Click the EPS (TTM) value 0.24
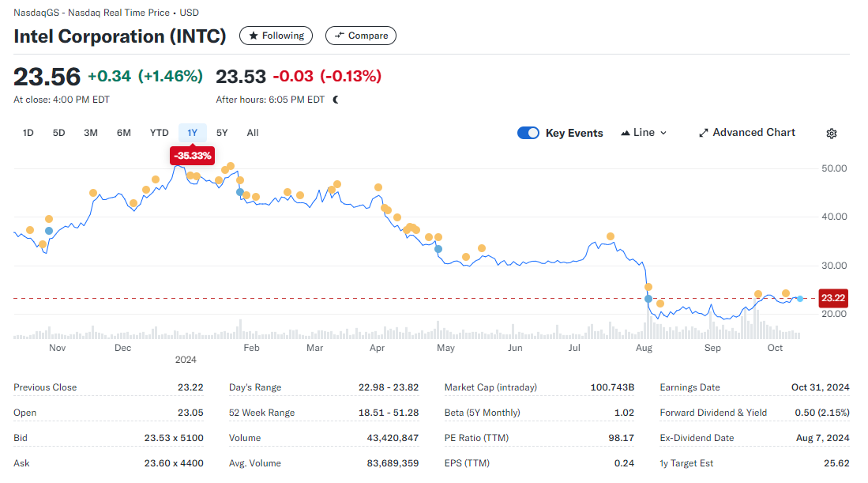 click(624, 463)
